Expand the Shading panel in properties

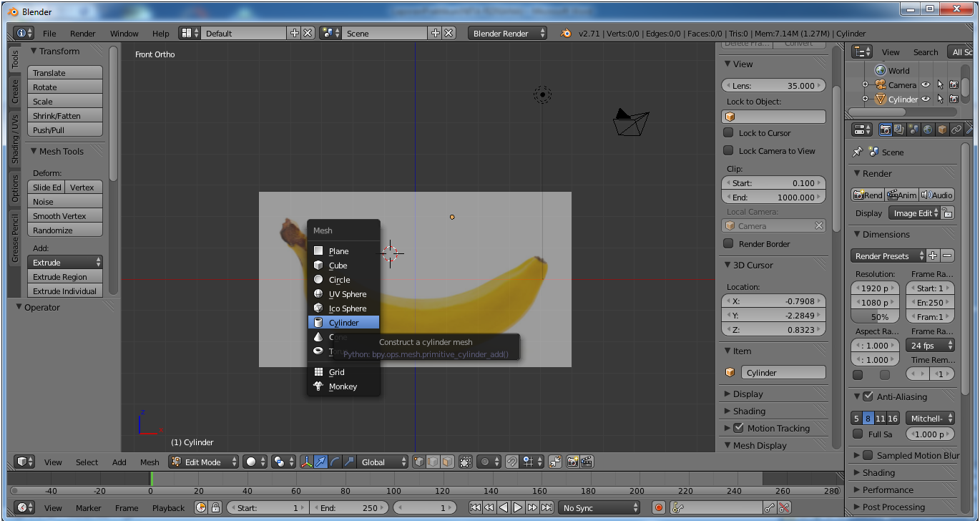(878, 473)
